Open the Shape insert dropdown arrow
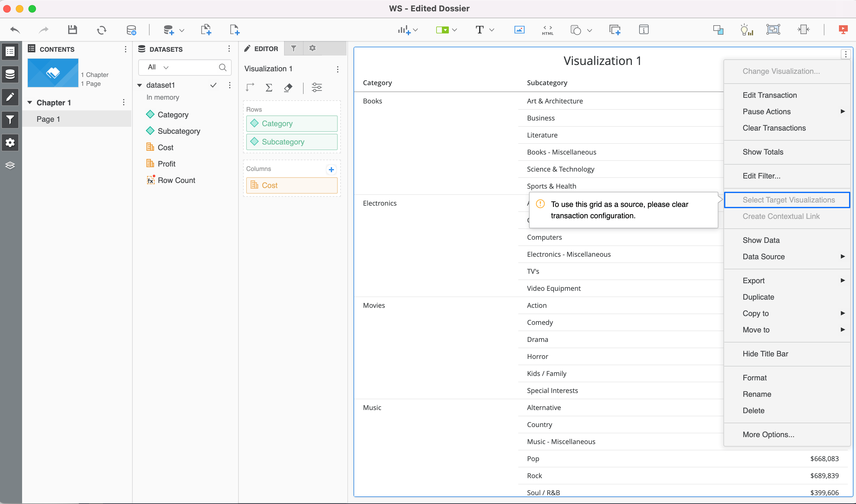This screenshot has width=856, height=504. [x=590, y=31]
